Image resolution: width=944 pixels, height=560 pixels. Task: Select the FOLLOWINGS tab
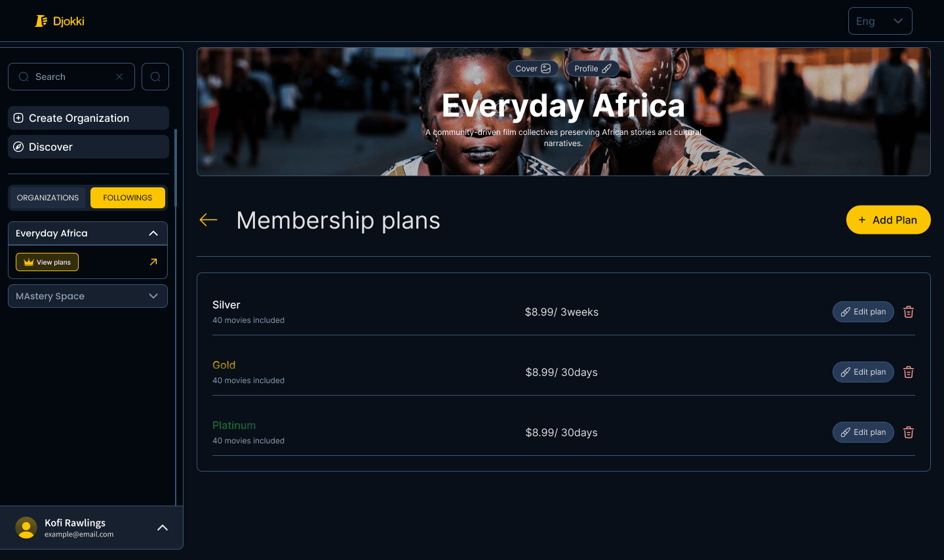(128, 197)
